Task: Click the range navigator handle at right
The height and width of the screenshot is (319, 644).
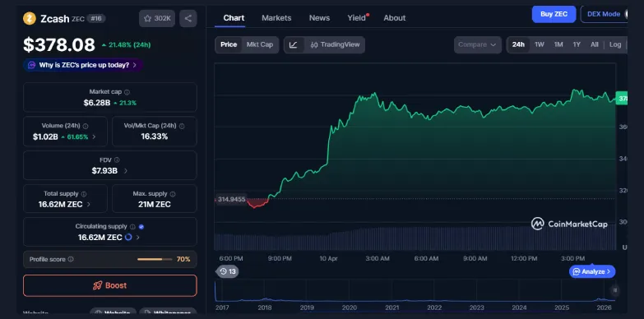Action: coord(615,290)
